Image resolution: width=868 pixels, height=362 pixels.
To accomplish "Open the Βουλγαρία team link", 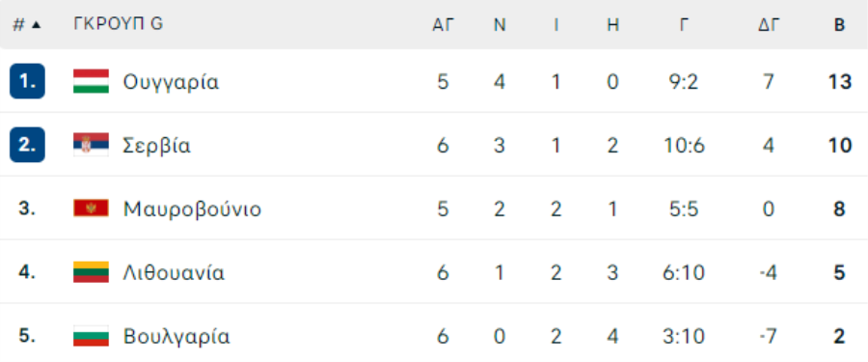I will click(x=176, y=337).
